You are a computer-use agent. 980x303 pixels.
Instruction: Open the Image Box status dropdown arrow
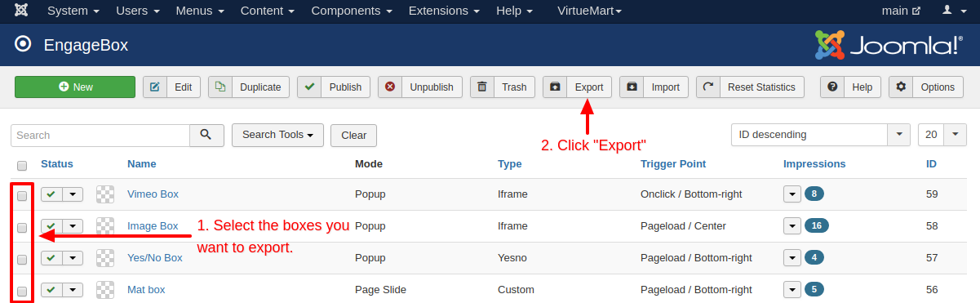pos(73,226)
